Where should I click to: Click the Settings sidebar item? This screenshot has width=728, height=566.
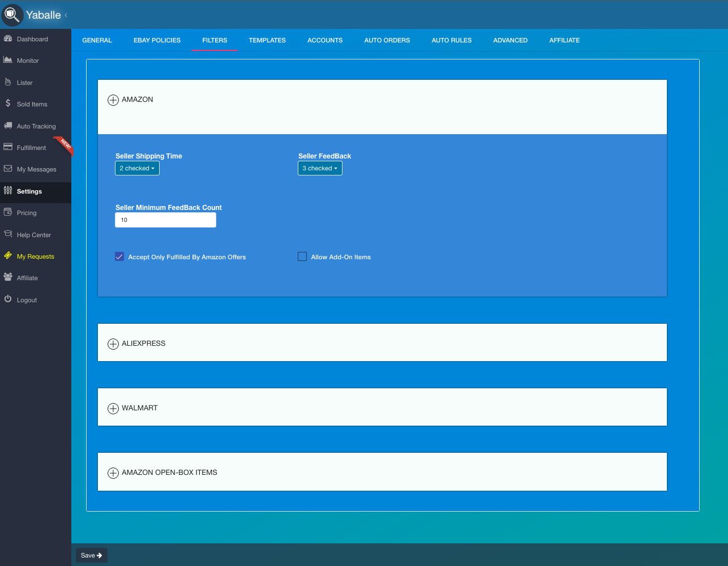[x=36, y=191]
